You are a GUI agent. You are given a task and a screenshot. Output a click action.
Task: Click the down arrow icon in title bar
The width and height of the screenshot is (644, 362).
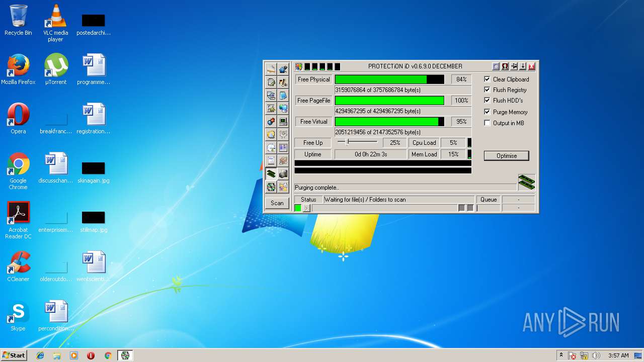click(523, 66)
